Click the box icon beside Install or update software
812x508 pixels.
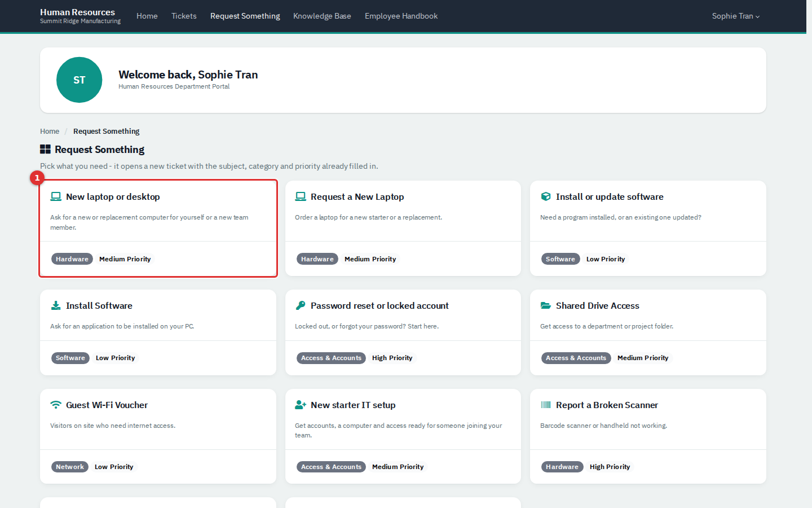pos(546,196)
